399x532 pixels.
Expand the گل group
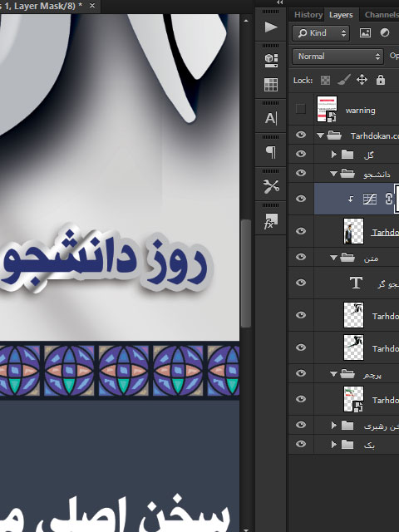pyautogui.click(x=334, y=155)
